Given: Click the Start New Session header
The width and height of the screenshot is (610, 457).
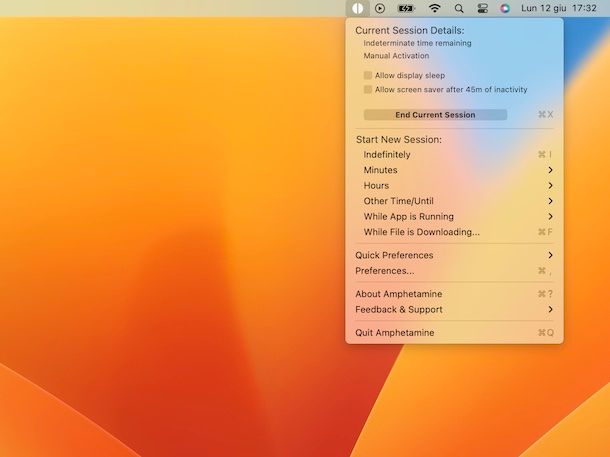Looking at the screenshot, I should coord(399,140).
